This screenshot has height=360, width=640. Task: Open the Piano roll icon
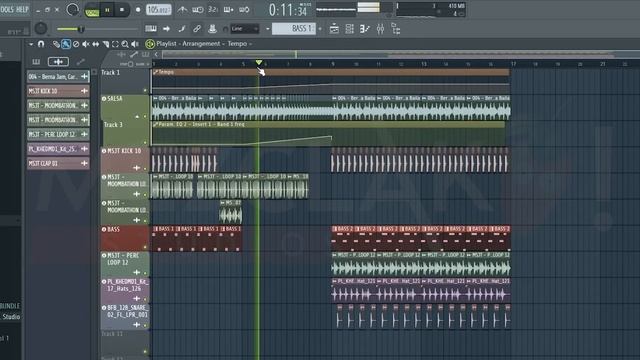[x=364, y=29]
